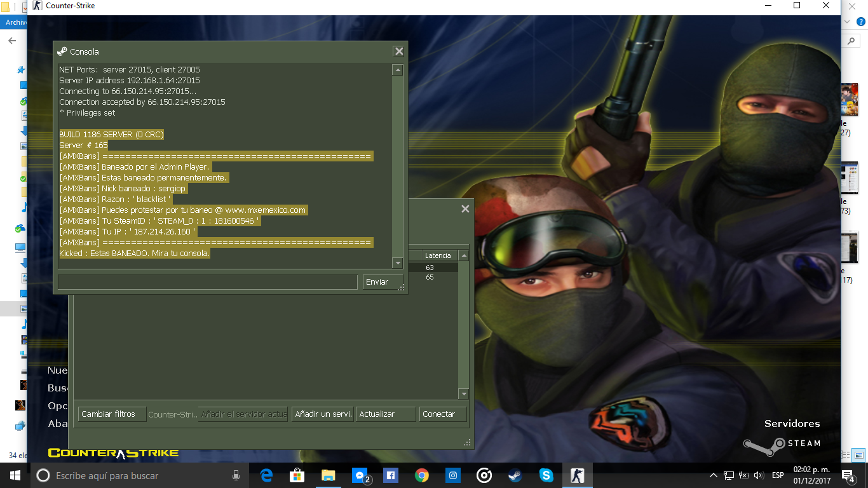This screenshot has height=488, width=868.
Task: Show hidden system tray icons
Action: pyautogui.click(x=713, y=475)
